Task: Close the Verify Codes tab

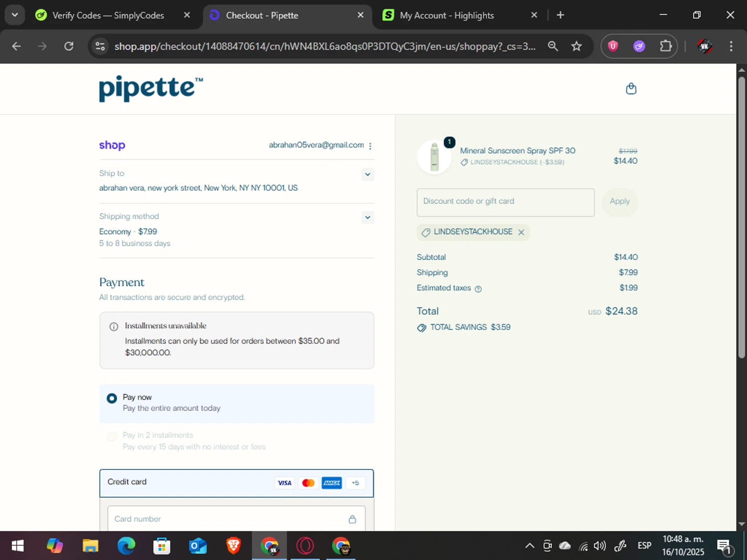Action: click(x=187, y=15)
